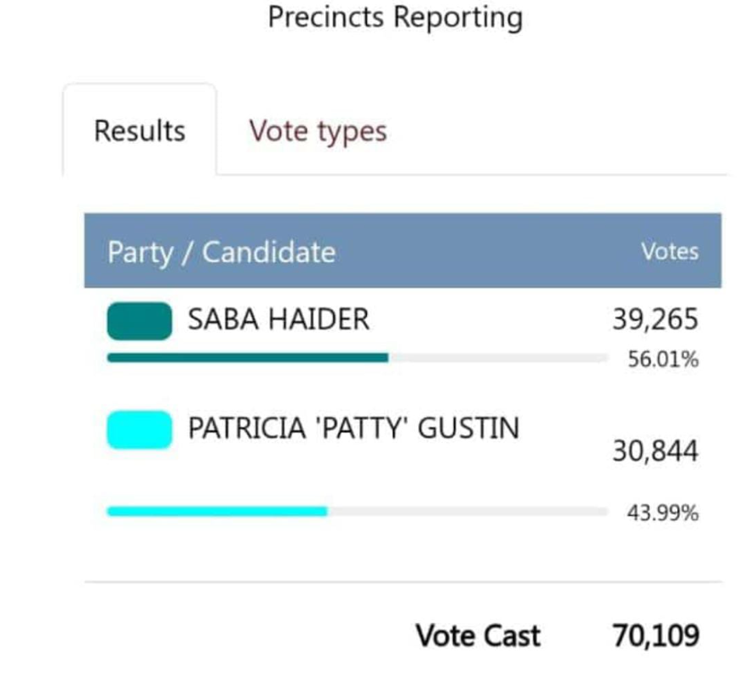Click the 56.01% percentage
Viewport: 752px width, 700px height.
click(663, 359)
